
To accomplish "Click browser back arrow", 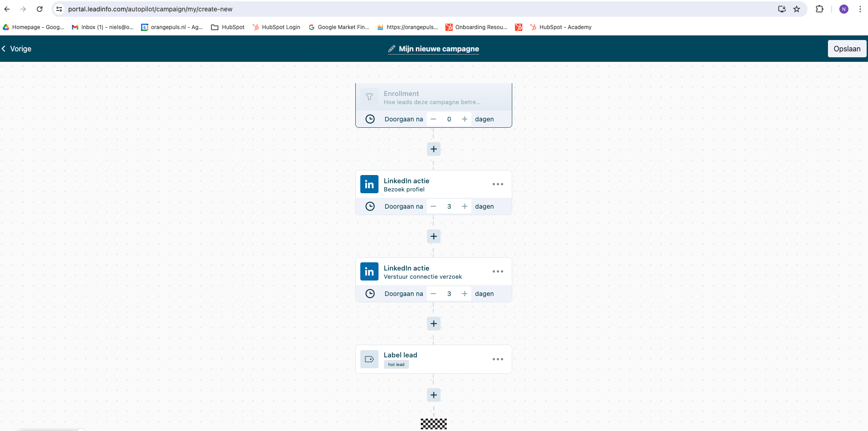I will pyautogui.click(x=7, y=9).
